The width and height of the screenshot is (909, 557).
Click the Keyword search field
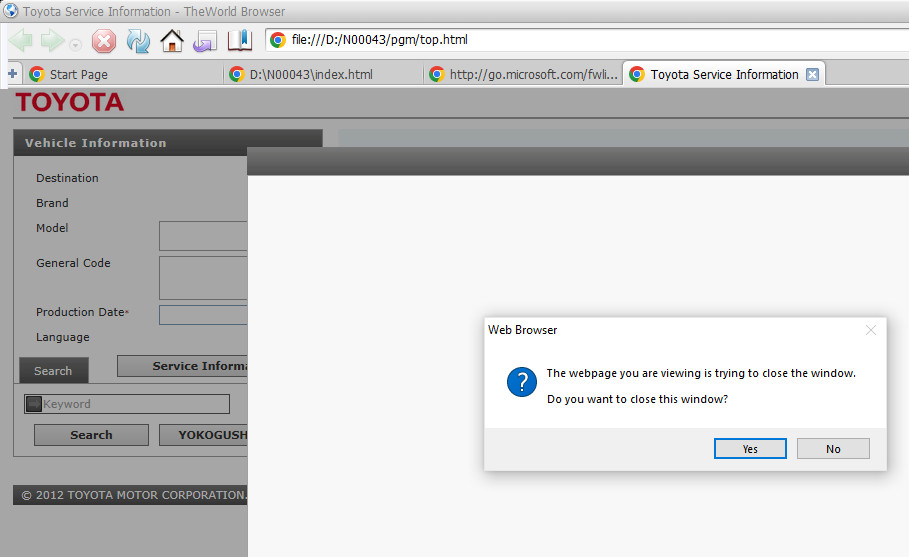coord(127,404)
